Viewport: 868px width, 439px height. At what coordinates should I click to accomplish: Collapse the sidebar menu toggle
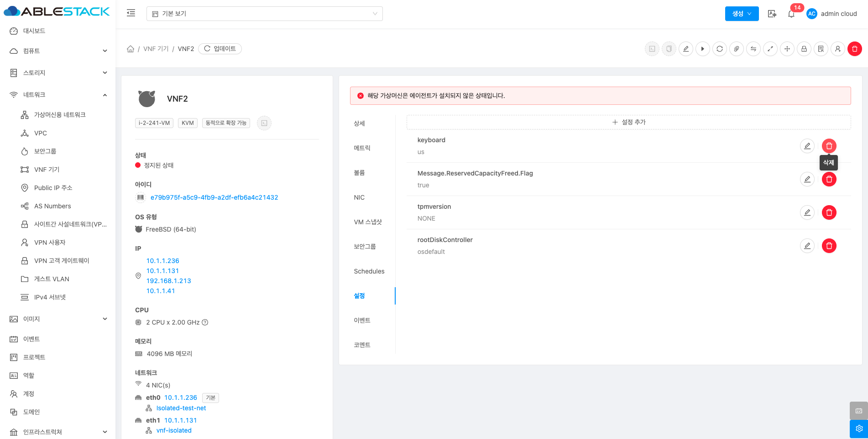(131, 13)
